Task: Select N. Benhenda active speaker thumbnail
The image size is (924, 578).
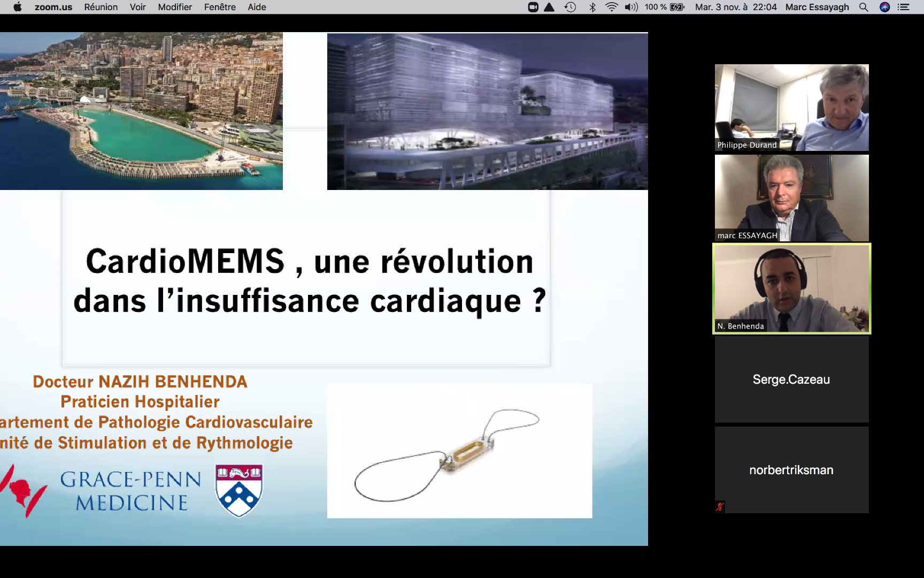Action: [x=791, y=288]
